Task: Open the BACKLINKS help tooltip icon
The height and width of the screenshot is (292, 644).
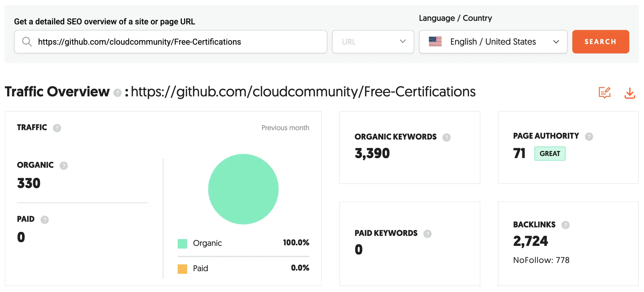Action: 565,225
